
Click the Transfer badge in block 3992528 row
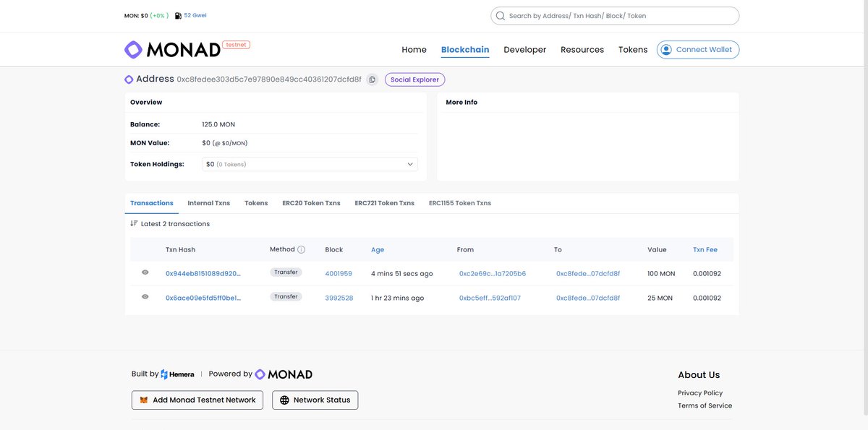point(286,296)
